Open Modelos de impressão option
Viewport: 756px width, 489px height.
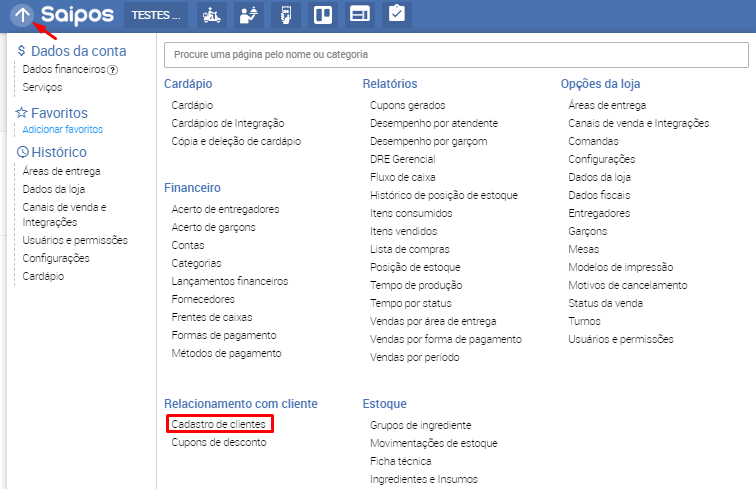click(620, 267)
